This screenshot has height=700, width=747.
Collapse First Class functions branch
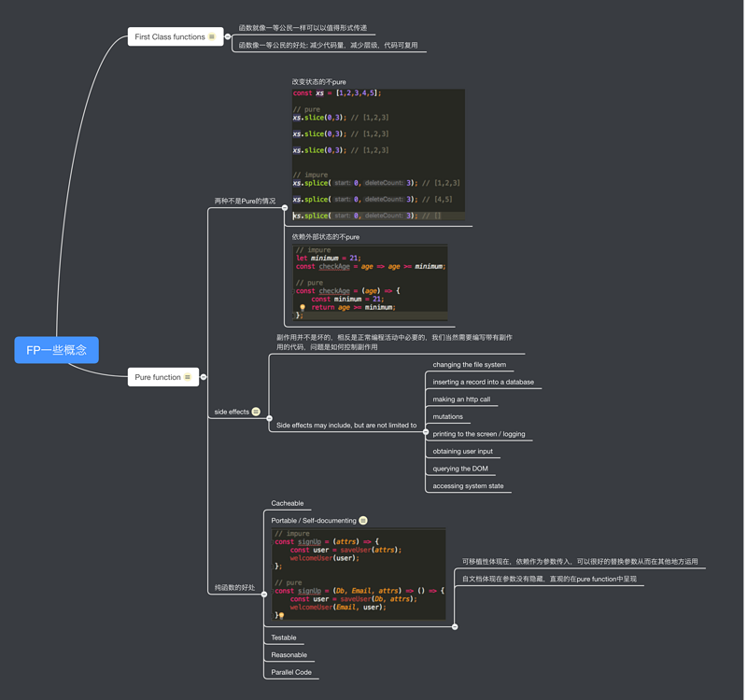pos(228,36)
